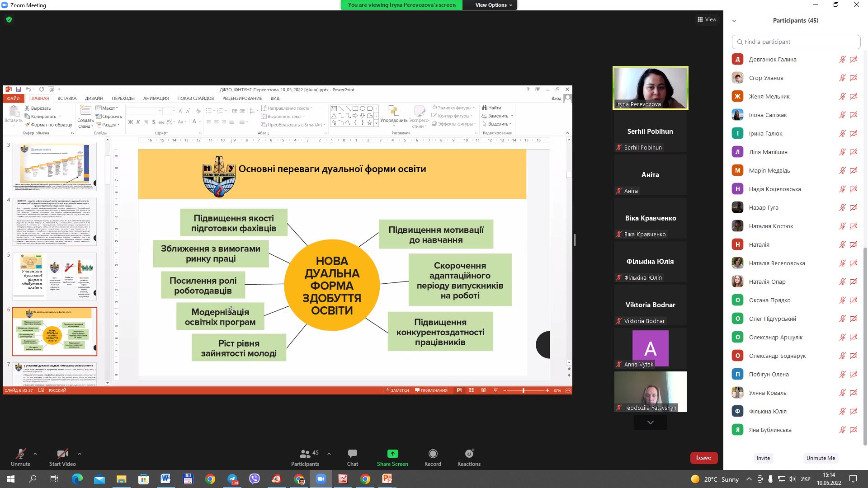Image resolution: width=868 pixels, height=488 pixels.
Task: Open the Reactions menu
Action: point(469,454)
